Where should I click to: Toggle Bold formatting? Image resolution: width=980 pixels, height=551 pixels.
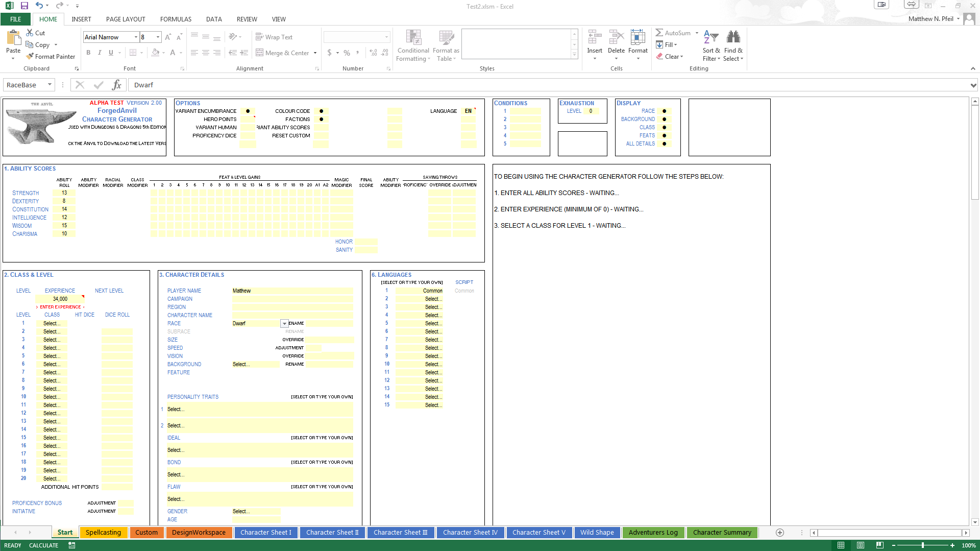pos(88,53)
